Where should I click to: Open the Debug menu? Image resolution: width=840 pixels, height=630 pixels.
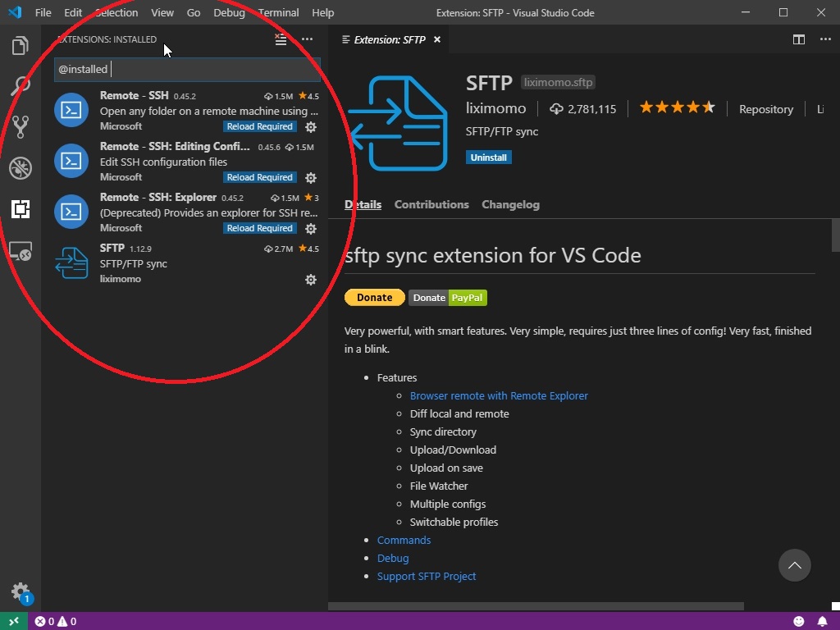[x=230, y=12]
